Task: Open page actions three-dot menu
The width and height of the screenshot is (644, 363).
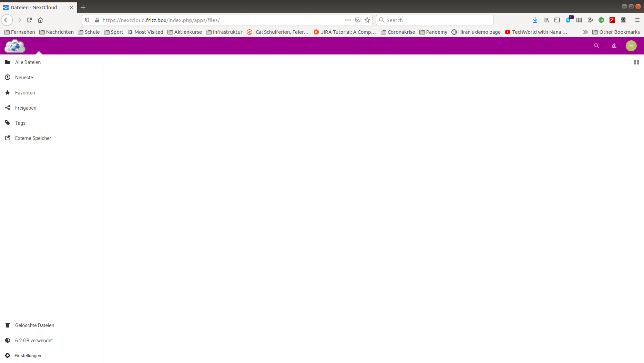Action: point(348,20)
